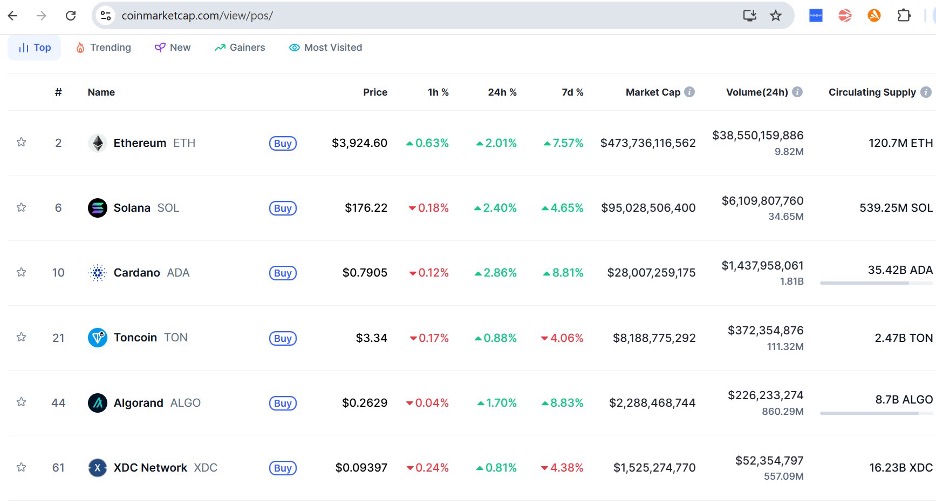Click the XDC Network logo icon
The image size is (936, 504).
click(x=97, y=468)
